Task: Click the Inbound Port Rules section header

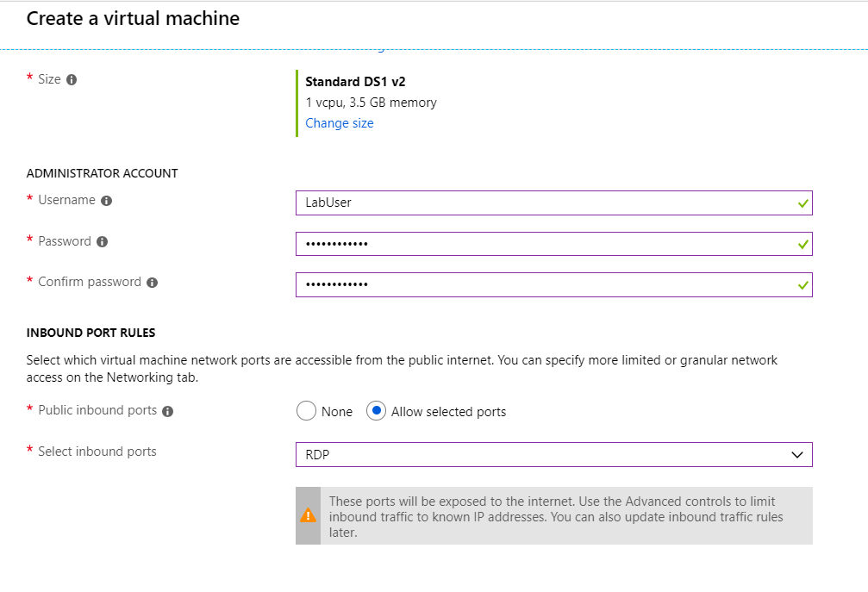Action: 91,333
